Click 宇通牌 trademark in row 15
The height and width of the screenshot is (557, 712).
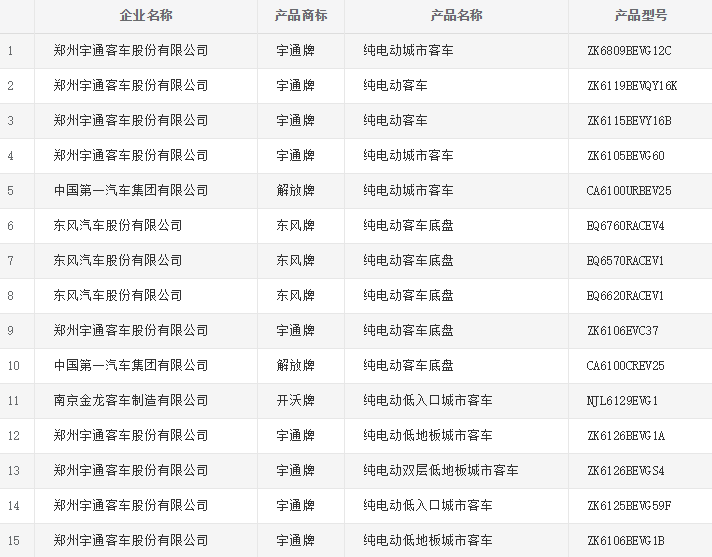[296, 540]
